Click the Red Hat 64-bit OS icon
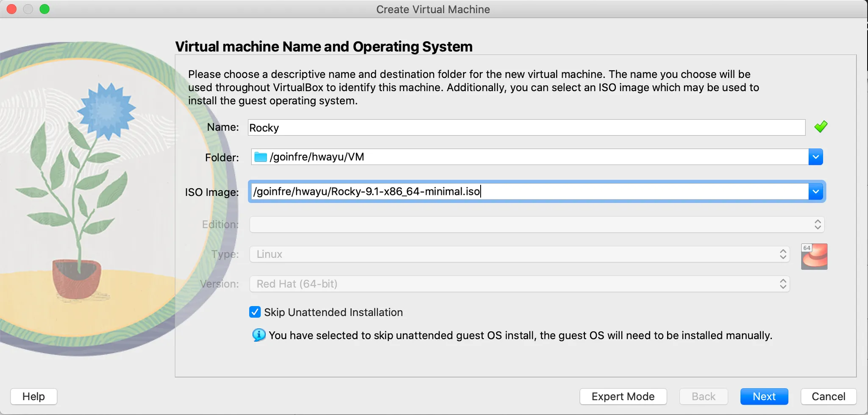868x415 pixels. point(814,256)
